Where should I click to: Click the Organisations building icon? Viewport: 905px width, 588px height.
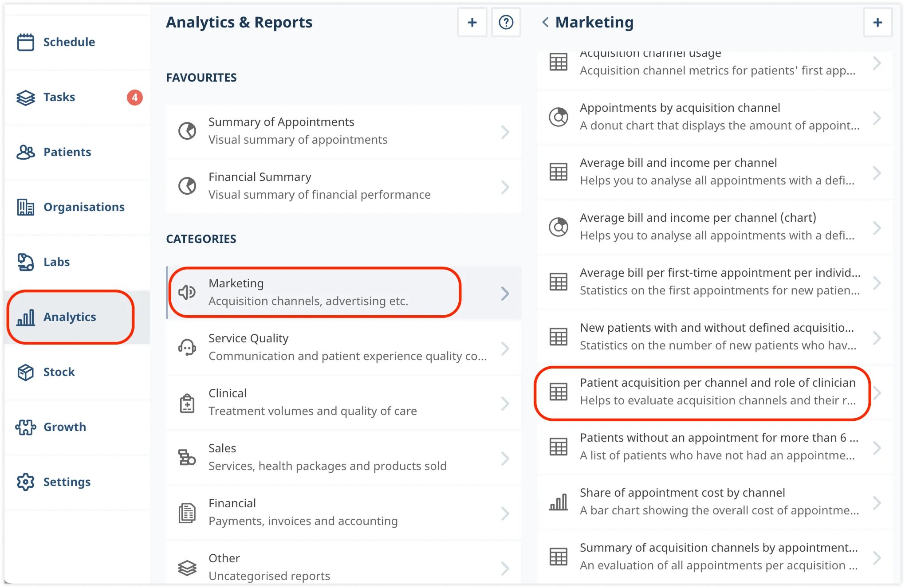tap(25, 207)
